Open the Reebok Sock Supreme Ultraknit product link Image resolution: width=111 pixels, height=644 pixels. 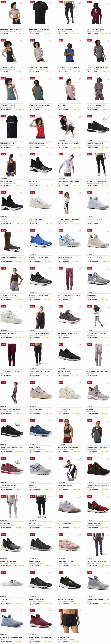12,257
